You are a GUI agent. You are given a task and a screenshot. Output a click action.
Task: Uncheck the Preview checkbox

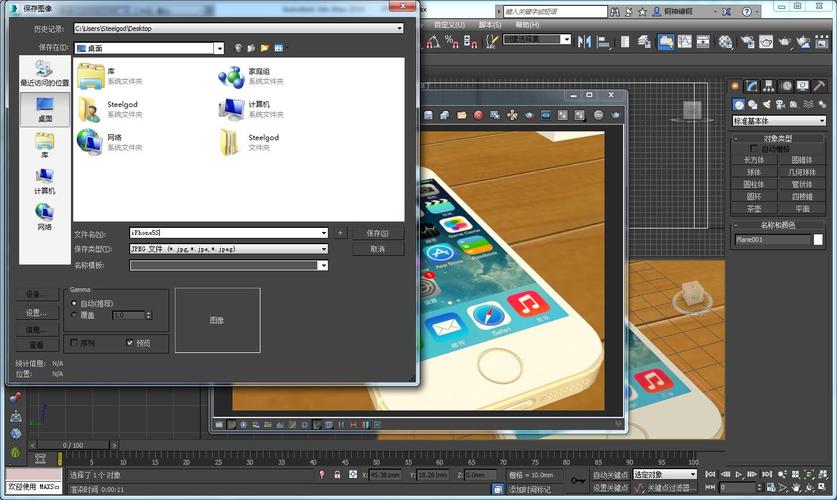[x=130, y=343]
